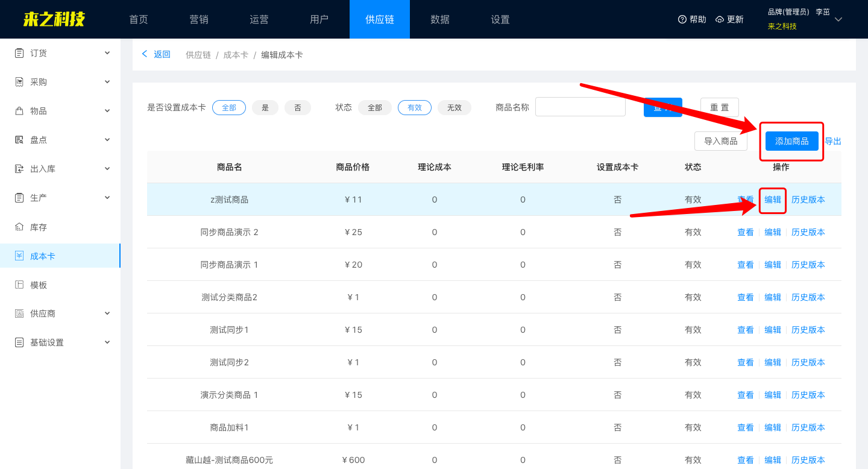Open the 用户 top tab
This screenshot has width=868, height=469.
[319, 19]
